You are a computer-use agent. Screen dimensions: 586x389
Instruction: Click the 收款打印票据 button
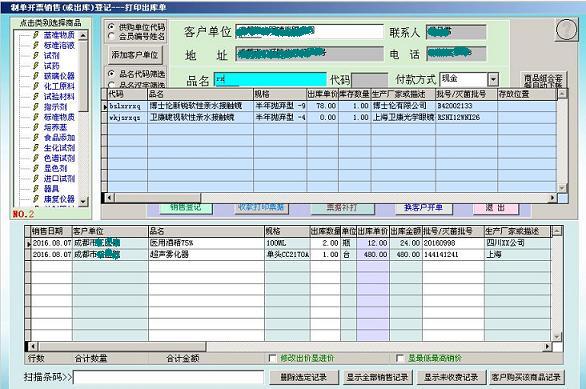click(x=262, y=208)
